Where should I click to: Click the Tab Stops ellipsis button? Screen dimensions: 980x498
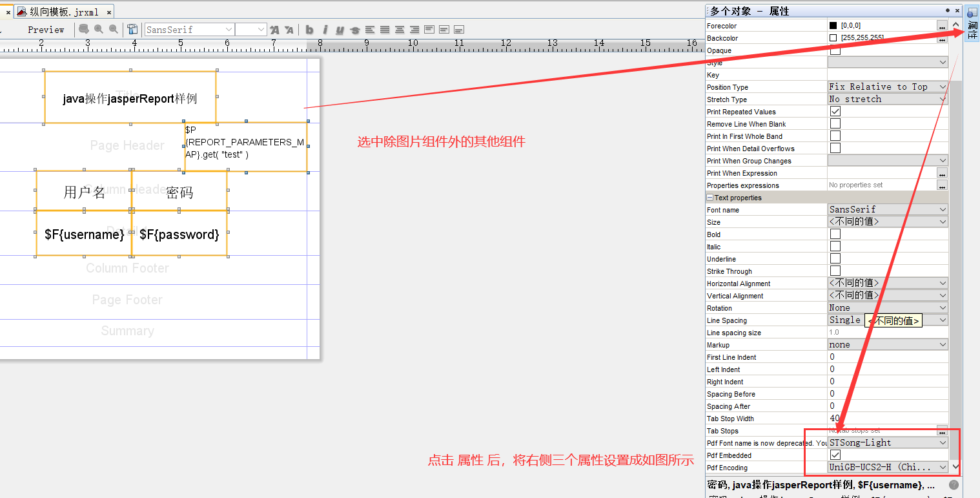[x=942, y=430]
